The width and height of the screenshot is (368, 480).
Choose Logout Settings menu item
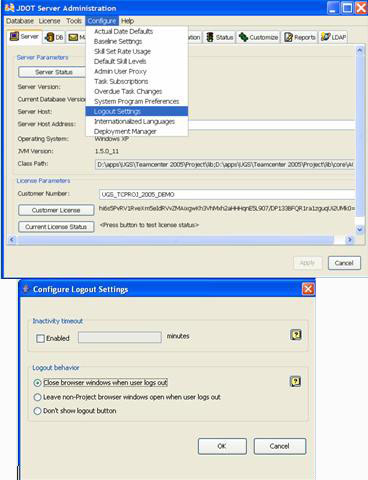pyautogui.click(x=137, y=111)
